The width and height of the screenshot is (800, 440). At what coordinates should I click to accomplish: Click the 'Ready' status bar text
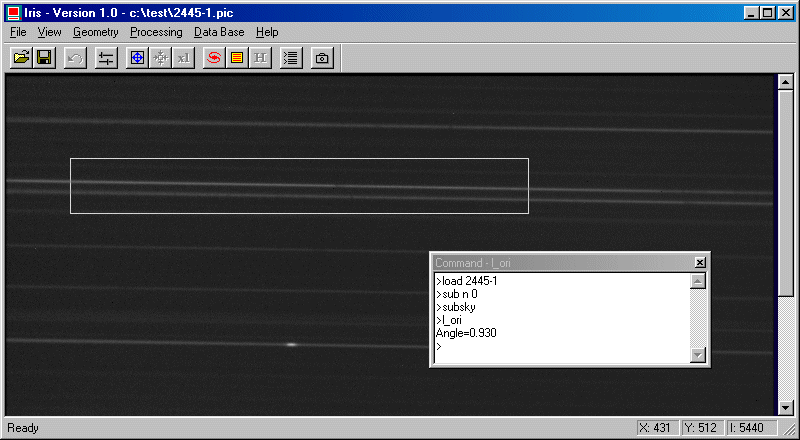23,428
